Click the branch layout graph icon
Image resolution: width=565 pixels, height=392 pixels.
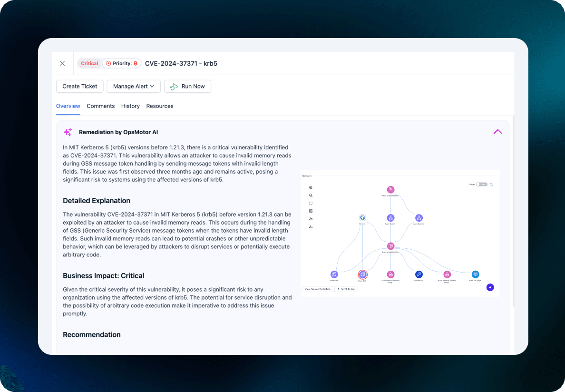pyautogui.click(x=311, y=219)
